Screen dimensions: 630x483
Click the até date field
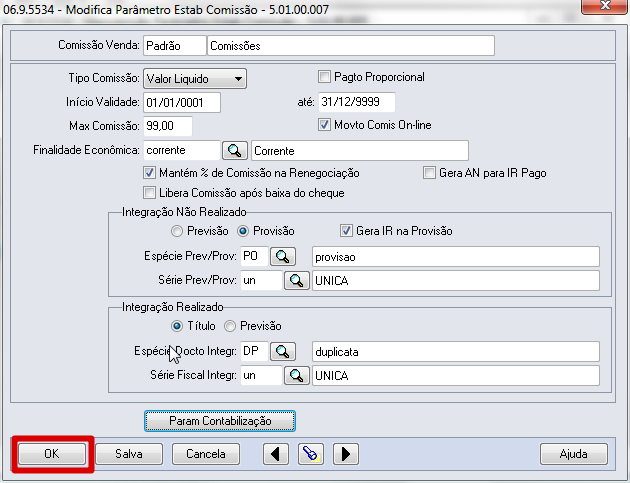[357, 102]
